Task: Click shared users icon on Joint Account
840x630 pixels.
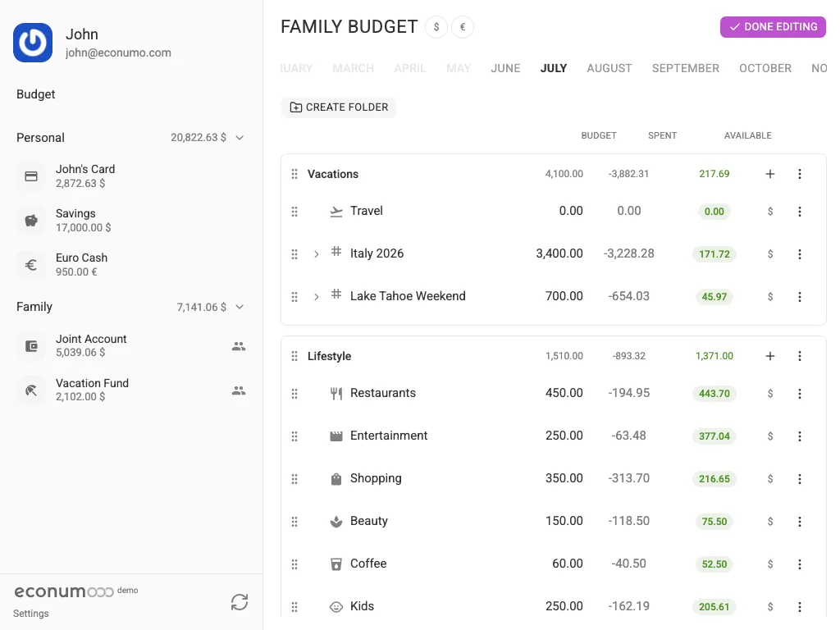Action: tap(239, 346)
